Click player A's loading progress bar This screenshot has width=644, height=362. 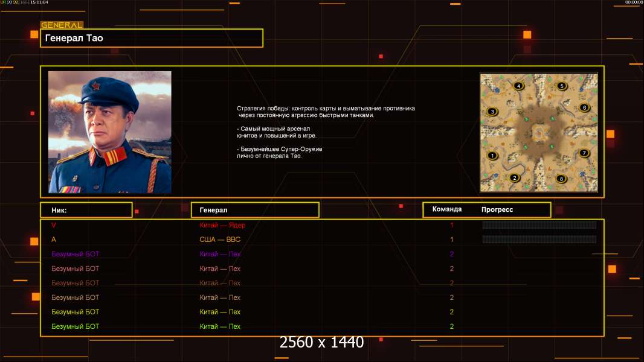tap(539, 239)
